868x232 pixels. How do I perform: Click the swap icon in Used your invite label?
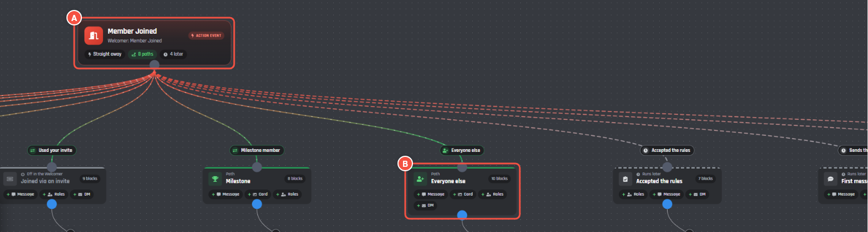(33, 150)
